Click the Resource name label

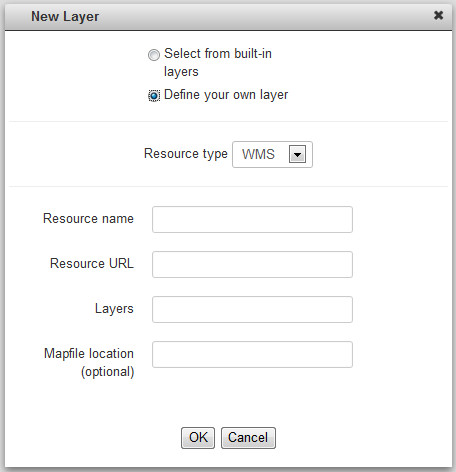point(88,219)
